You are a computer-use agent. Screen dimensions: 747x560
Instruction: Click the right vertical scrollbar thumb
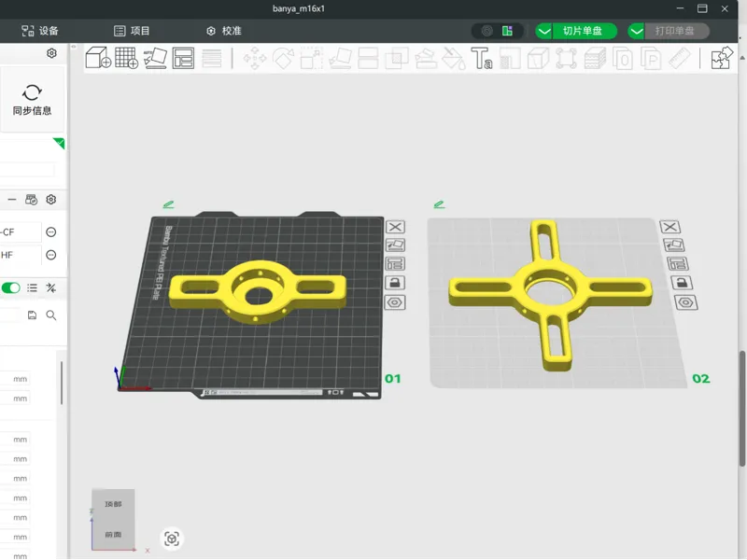741,409
